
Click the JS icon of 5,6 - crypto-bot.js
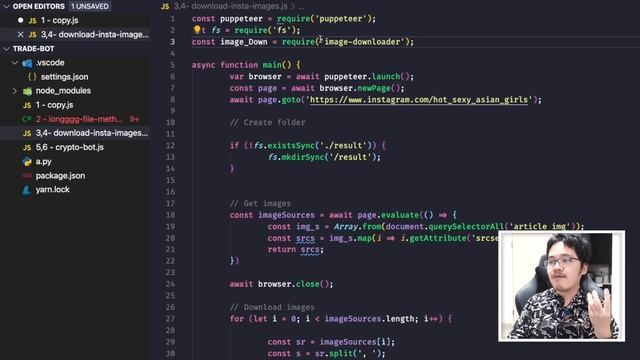coord(27,147)
